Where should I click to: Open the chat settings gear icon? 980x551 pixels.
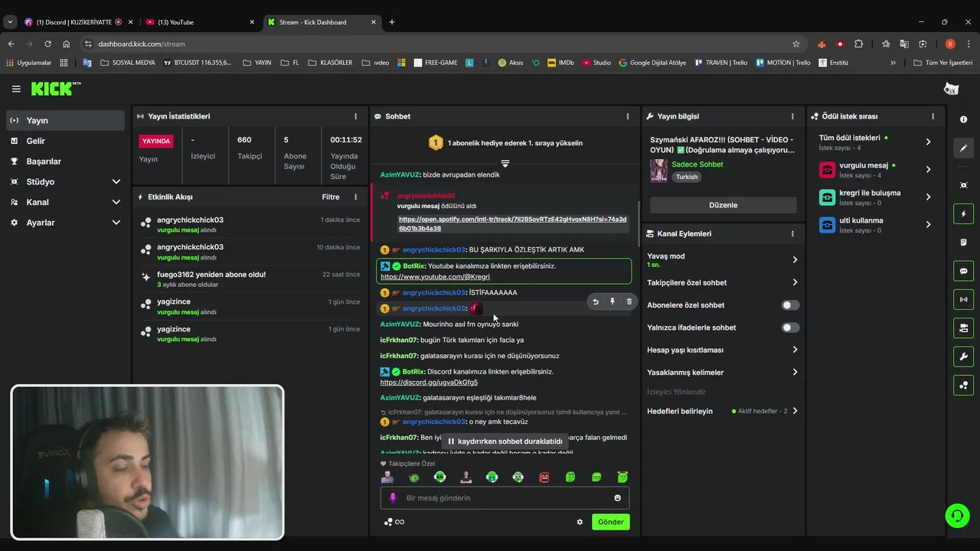click(580, 522)
